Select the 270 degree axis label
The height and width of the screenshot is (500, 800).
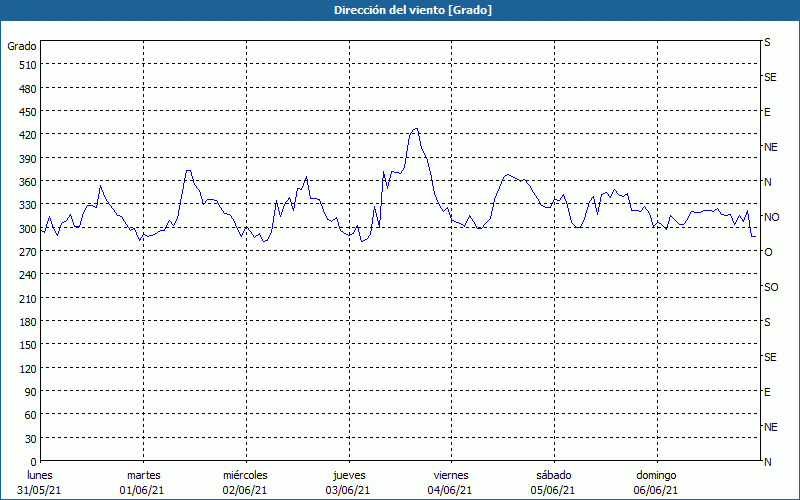[29, 252]
